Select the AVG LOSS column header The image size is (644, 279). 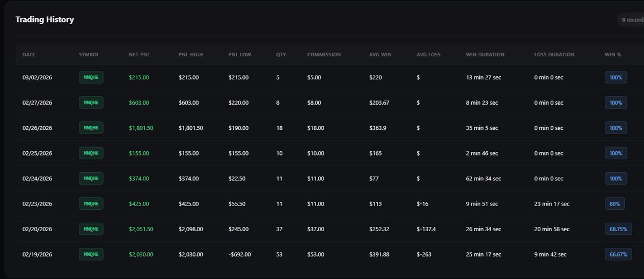(428, 55)
